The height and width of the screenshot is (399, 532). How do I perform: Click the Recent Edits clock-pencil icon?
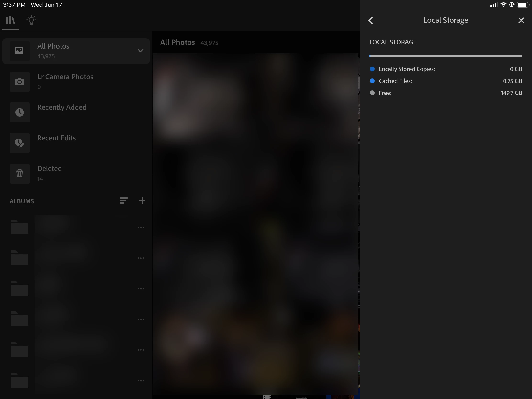19,143
